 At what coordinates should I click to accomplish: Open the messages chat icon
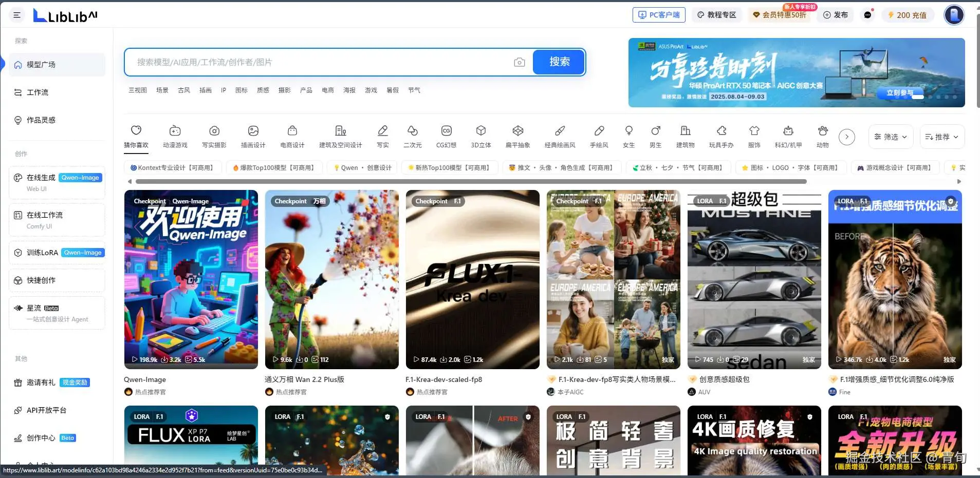[x=867, y=15]
